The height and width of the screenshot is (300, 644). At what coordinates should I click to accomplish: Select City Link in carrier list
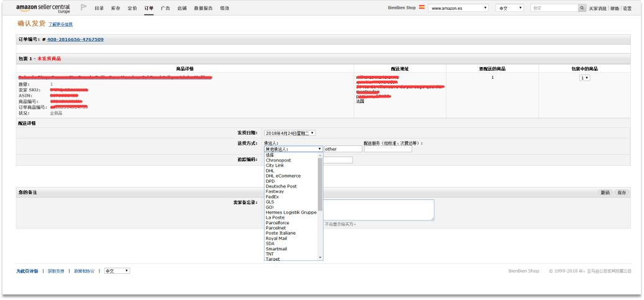[x=274, y=166]
